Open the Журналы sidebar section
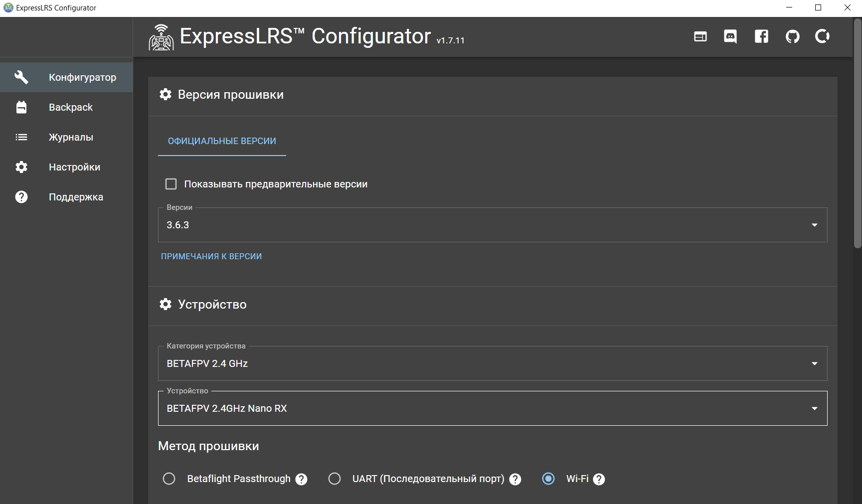Screen dimensions: 862x504 66,137
